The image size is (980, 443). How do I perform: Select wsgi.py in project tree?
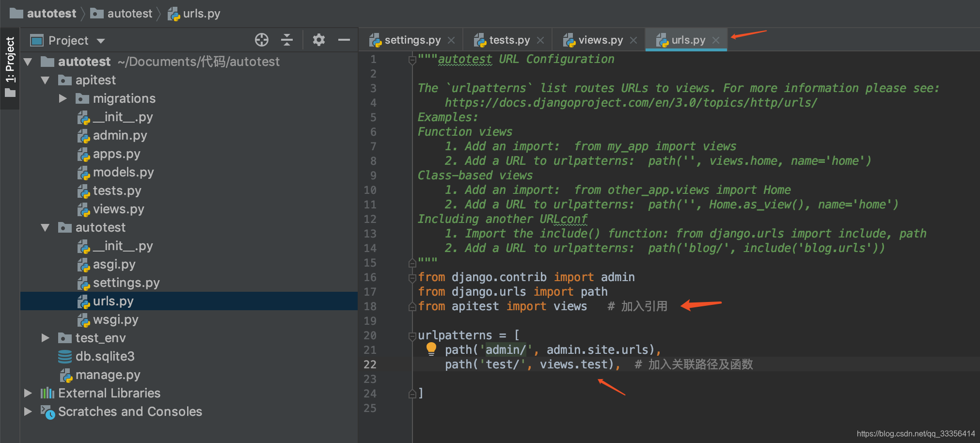[x=115, y=319]
